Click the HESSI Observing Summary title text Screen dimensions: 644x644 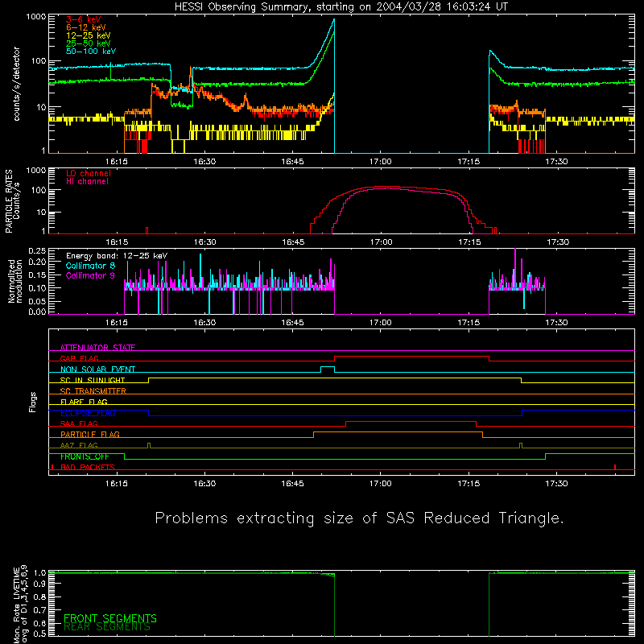[341, 7]
